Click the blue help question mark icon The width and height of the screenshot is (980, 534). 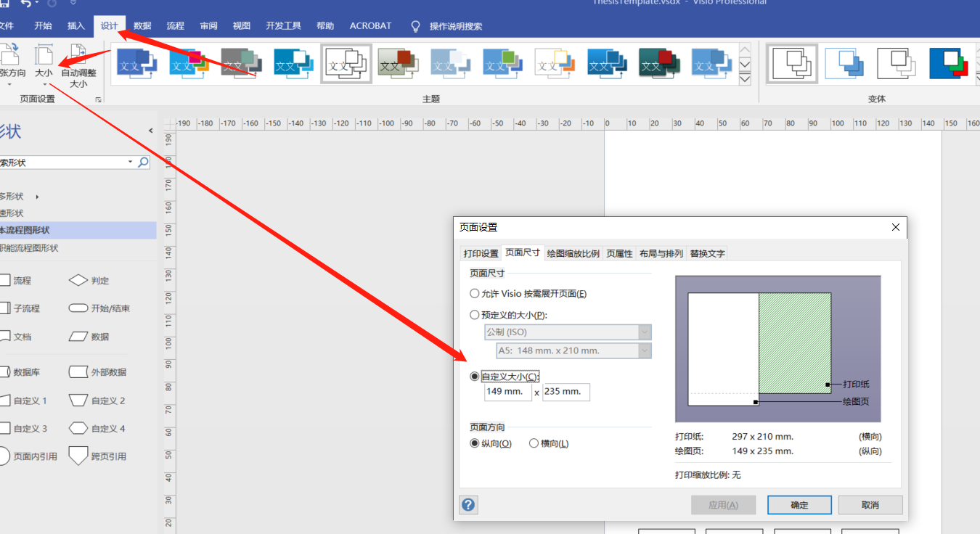coord(468,504)
